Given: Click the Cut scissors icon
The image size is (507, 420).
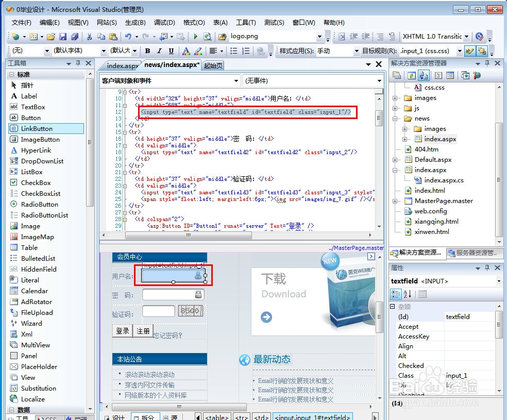Looking at the screenshot, I should (89, 37).
